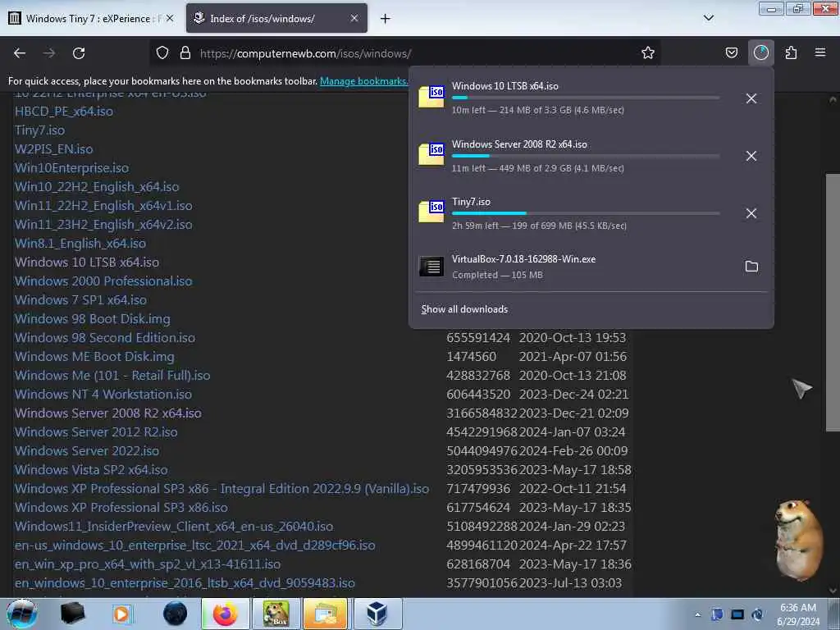Open the Save to Pocket icon
This screenshot has width=840, height=630.
[x=731, y=53]
